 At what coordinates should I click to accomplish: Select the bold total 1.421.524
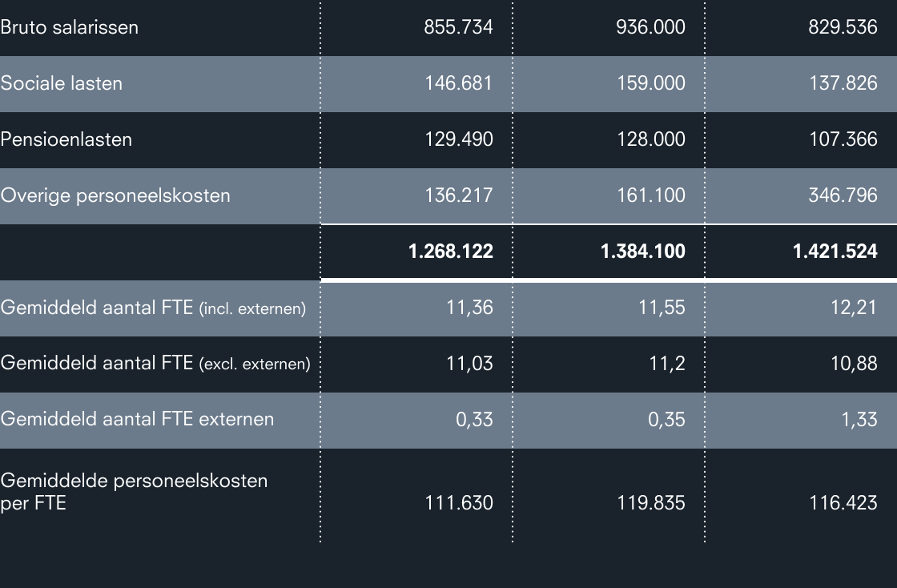tap(835, 252)
